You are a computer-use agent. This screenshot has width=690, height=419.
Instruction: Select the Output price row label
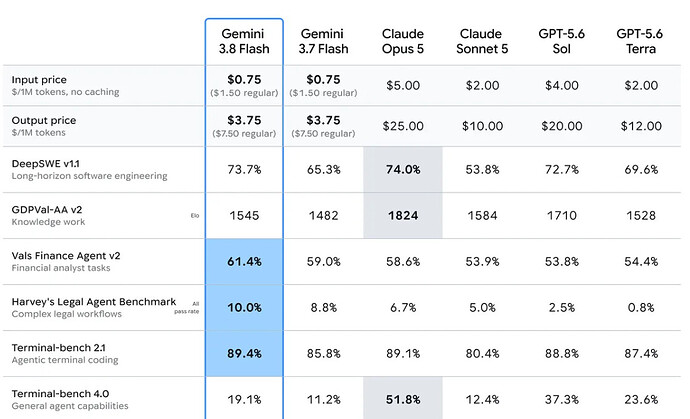tap(44, 120)
